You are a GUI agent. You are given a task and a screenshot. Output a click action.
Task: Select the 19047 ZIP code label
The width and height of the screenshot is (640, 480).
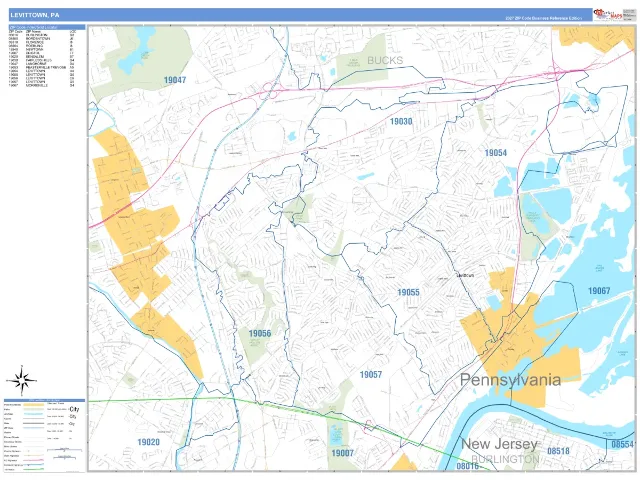[175, 80]
